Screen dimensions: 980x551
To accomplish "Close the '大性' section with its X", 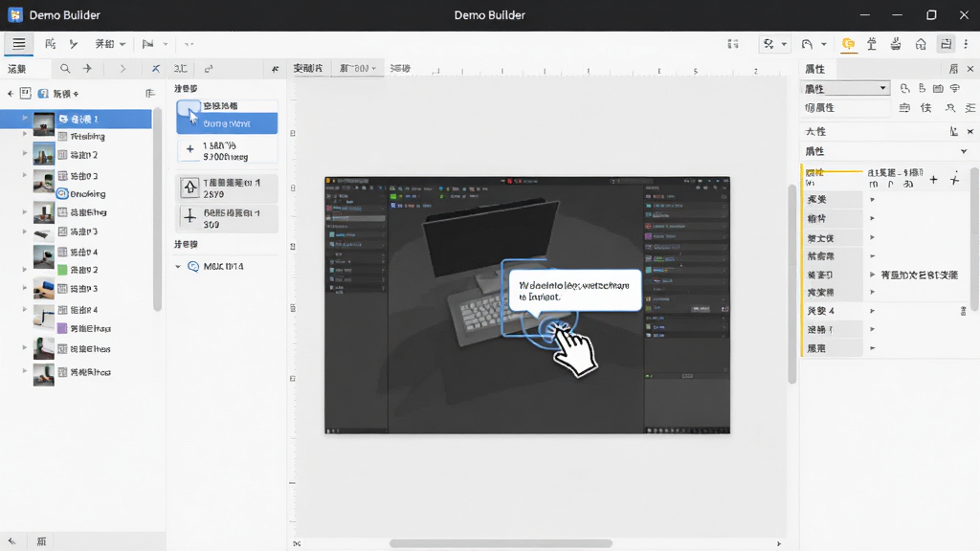I will pyautogui.click(x=970, y=131).
